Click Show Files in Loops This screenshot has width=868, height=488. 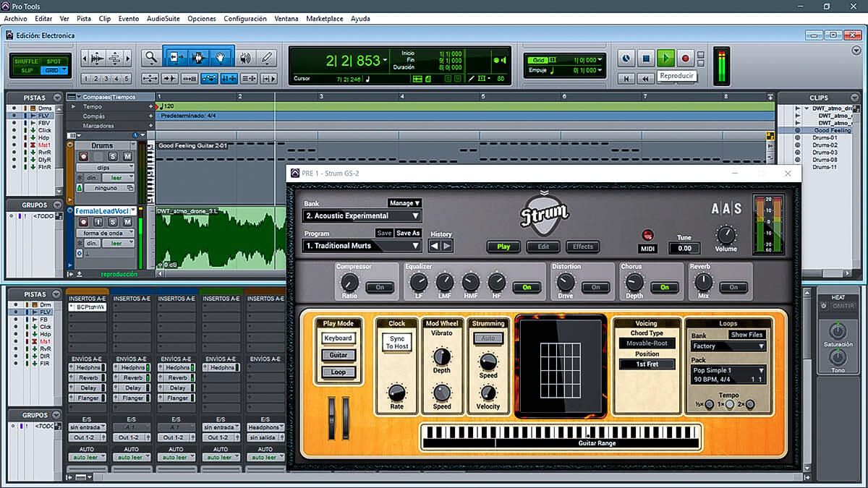[746, 335]
